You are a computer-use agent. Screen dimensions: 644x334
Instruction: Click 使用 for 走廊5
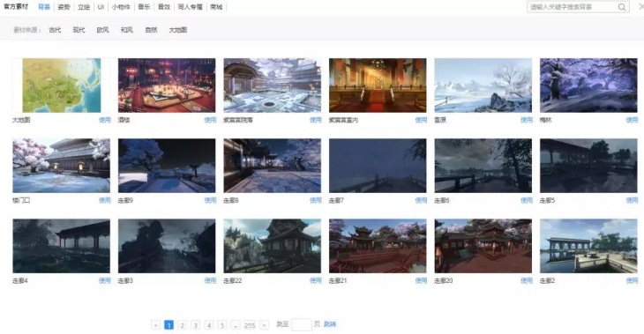[x=632, y=200]
